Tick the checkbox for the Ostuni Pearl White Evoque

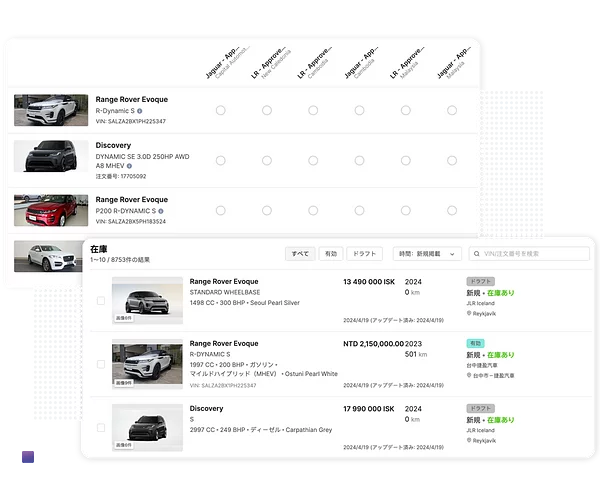[101, 365]
